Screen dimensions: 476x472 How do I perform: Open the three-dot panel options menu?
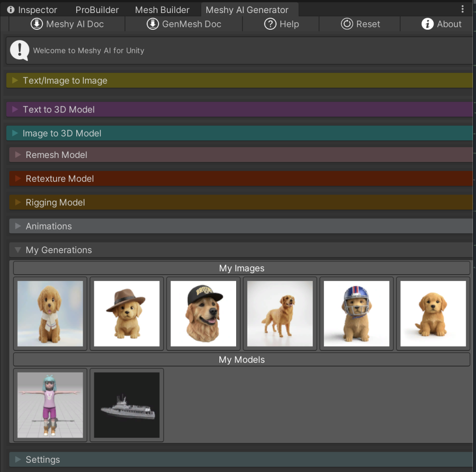(x=462, y=9)
